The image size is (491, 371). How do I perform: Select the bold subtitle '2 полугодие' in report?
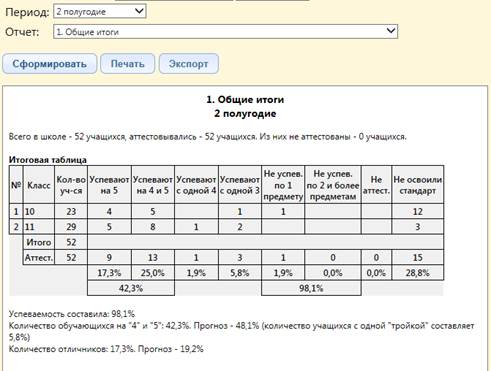coord(245,114)
